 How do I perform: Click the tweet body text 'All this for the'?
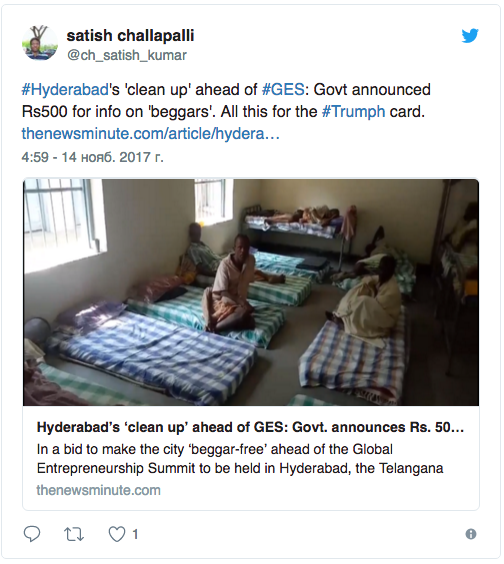coord(269,112)
